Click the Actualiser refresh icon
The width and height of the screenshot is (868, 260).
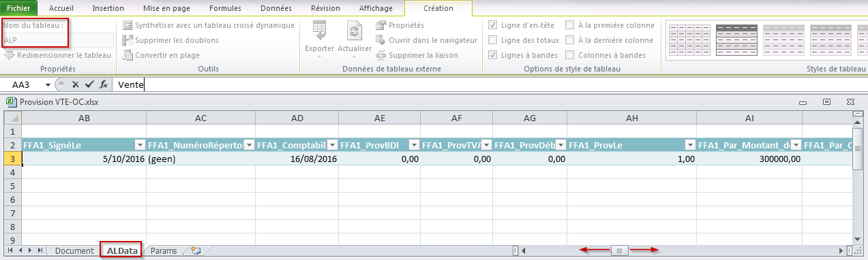pyautogui.click(x=355, y=31)
